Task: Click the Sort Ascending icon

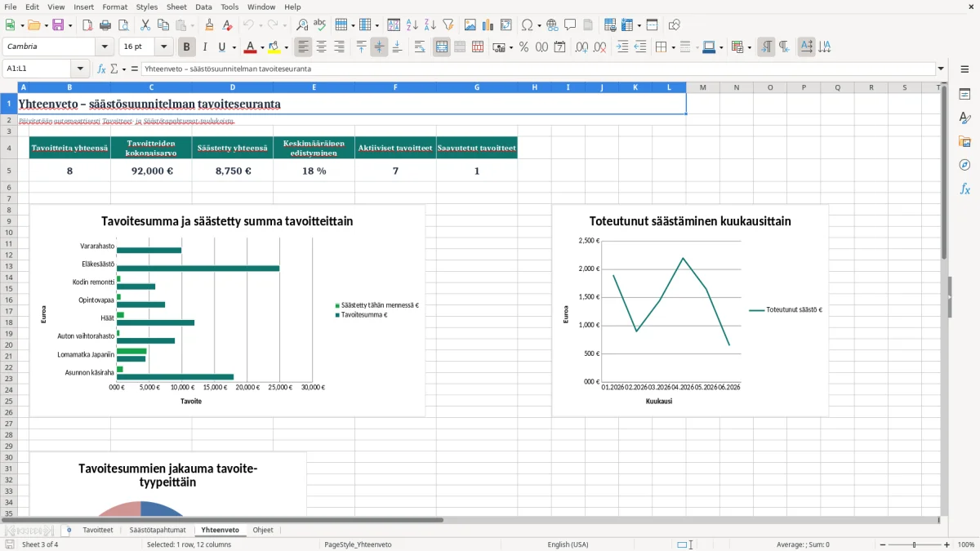Action: tap(412, 25)
